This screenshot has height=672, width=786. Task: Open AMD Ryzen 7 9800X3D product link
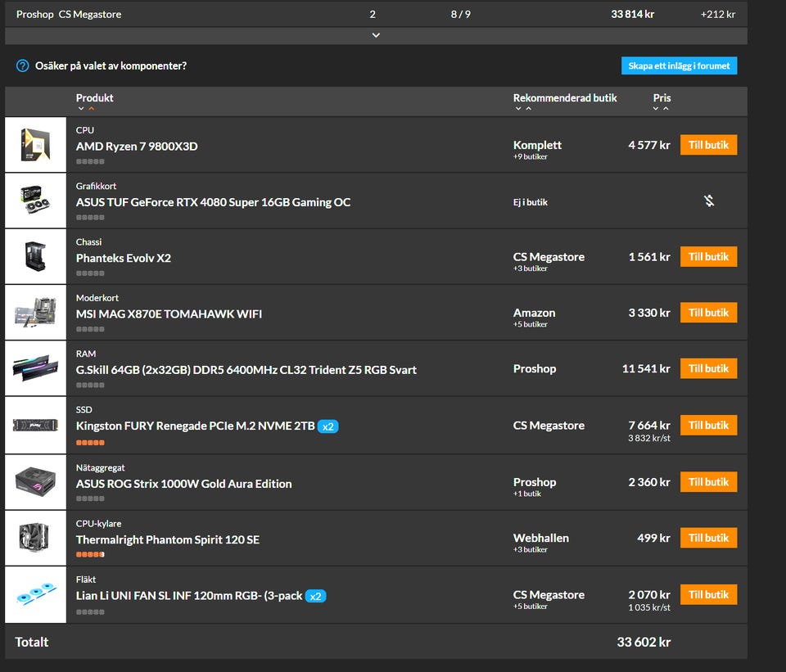[137, 147]
